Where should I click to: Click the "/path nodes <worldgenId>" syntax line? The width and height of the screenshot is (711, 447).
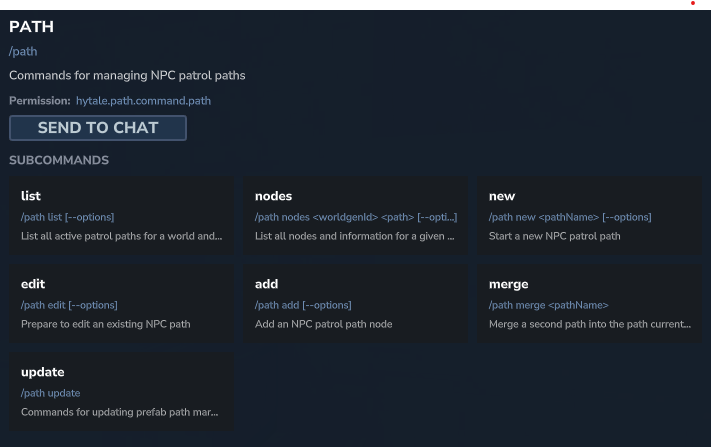coord(355,217)
